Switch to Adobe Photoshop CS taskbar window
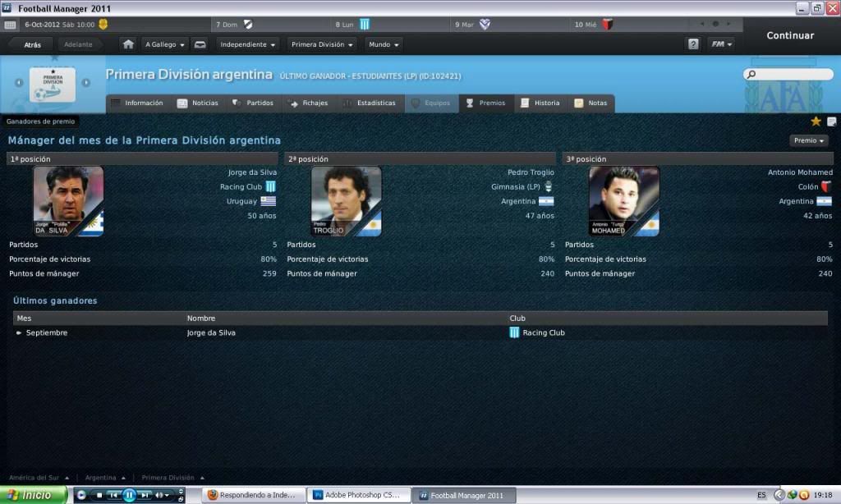Screen dimensions: 841x504 (359, 495)
